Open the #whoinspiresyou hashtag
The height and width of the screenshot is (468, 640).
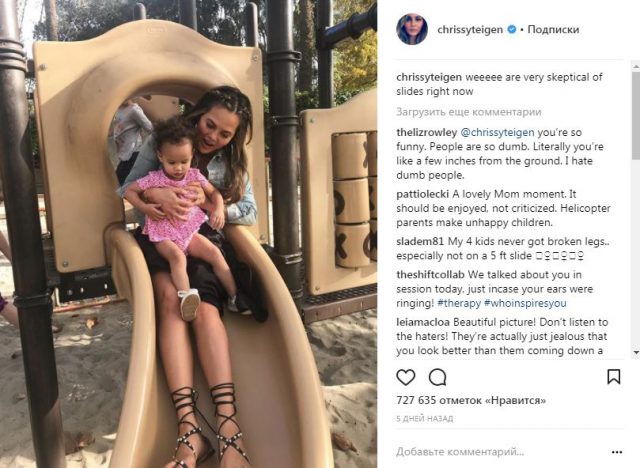pos(525,303)
